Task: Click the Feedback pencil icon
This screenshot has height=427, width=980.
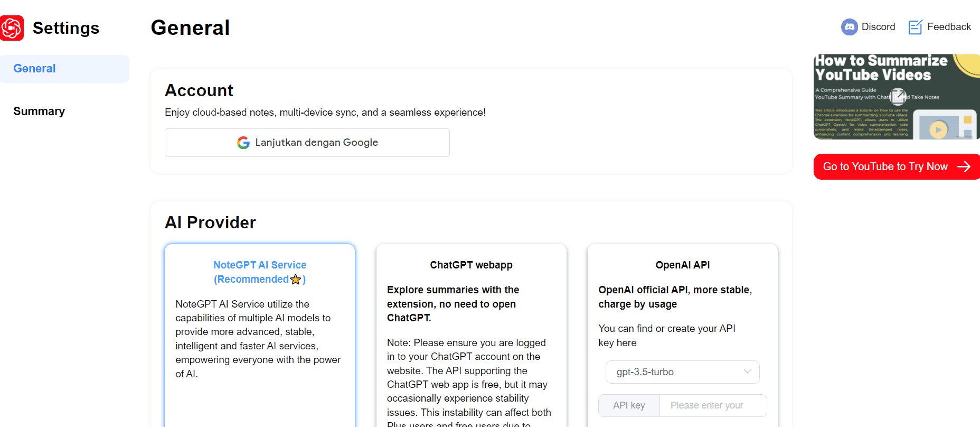Action: point(915,27)
